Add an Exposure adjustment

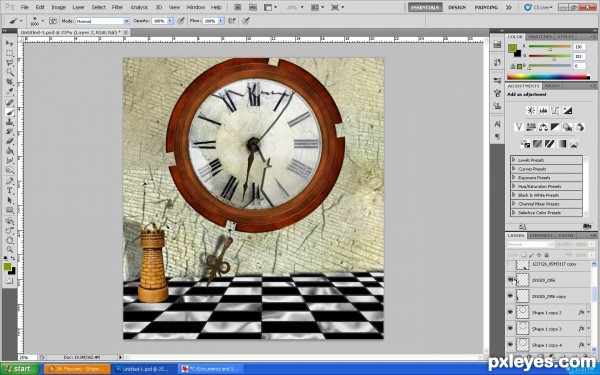coord(567,111)
